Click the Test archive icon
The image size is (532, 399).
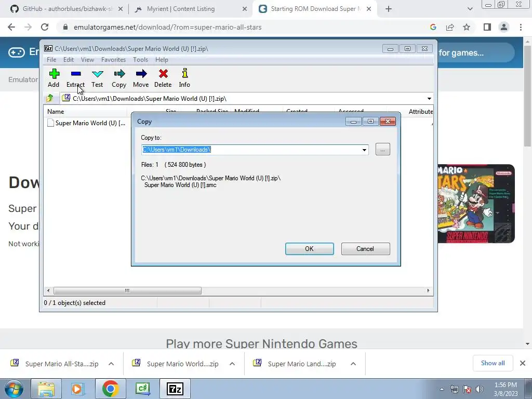97,78
